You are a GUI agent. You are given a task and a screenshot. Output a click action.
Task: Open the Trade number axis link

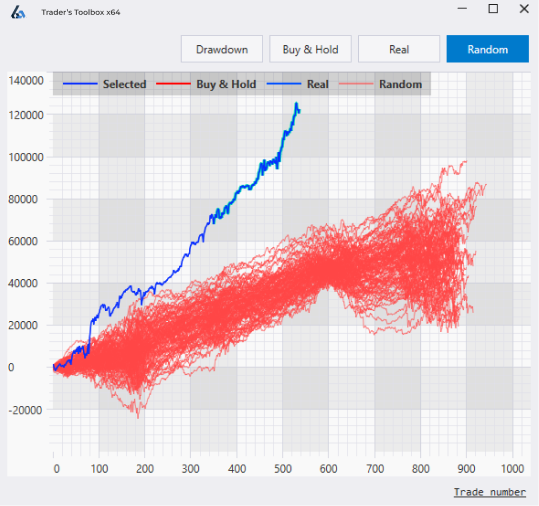click(490, 492)
